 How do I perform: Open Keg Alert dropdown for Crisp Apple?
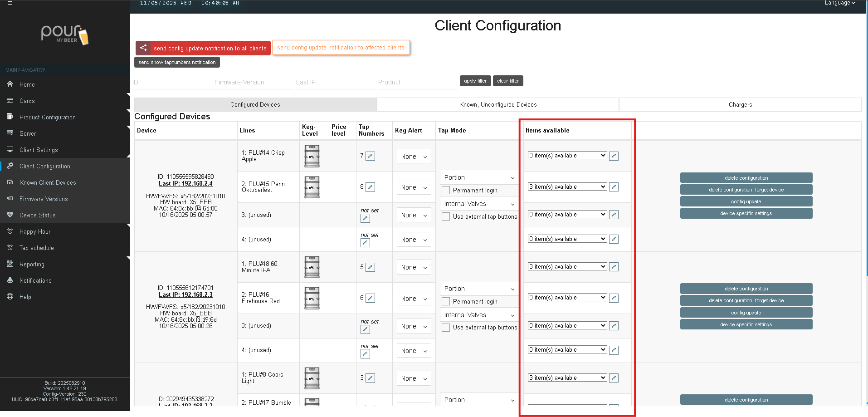coord(414,157)
